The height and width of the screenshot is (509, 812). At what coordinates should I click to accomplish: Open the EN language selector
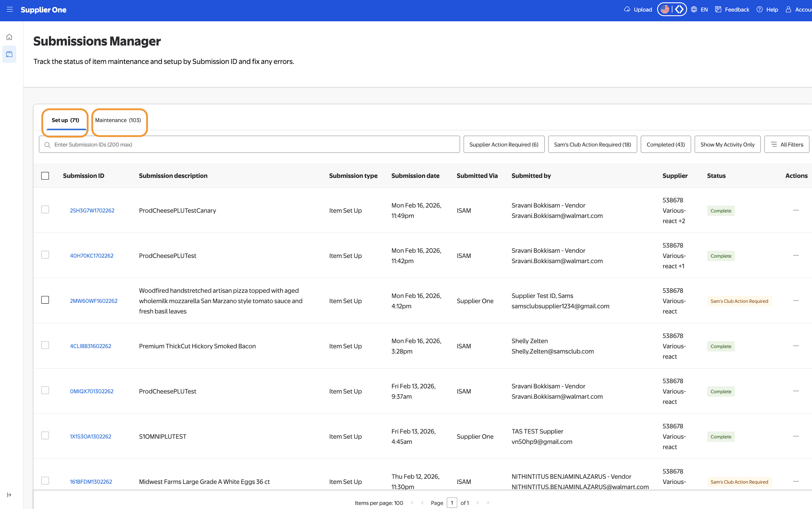(700, 9)
